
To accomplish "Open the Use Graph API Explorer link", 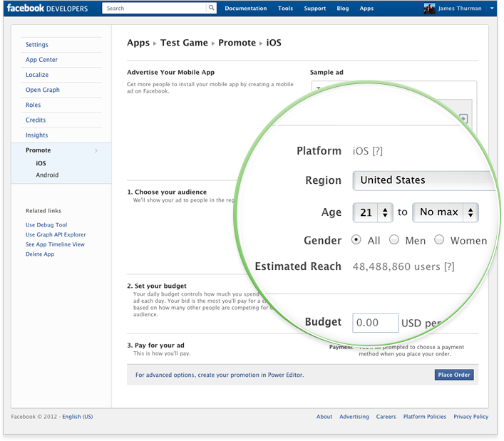I will (x=56, y=234).
